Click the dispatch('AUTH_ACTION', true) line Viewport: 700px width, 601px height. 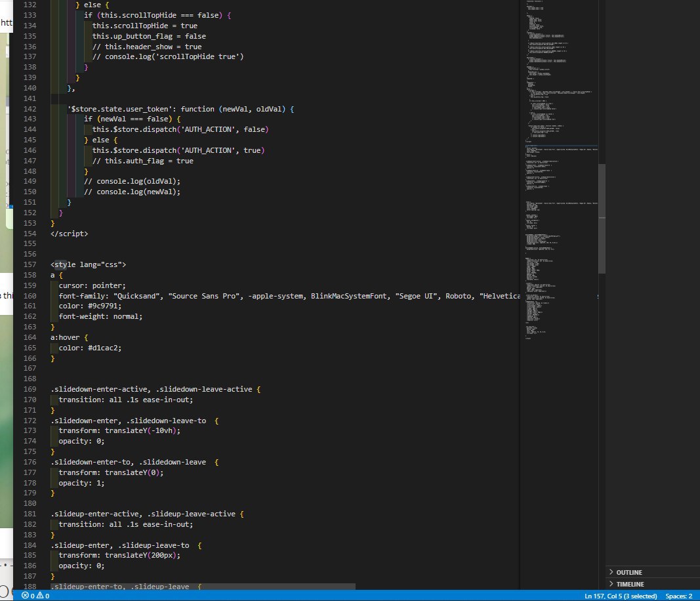(x=178, y=150)
